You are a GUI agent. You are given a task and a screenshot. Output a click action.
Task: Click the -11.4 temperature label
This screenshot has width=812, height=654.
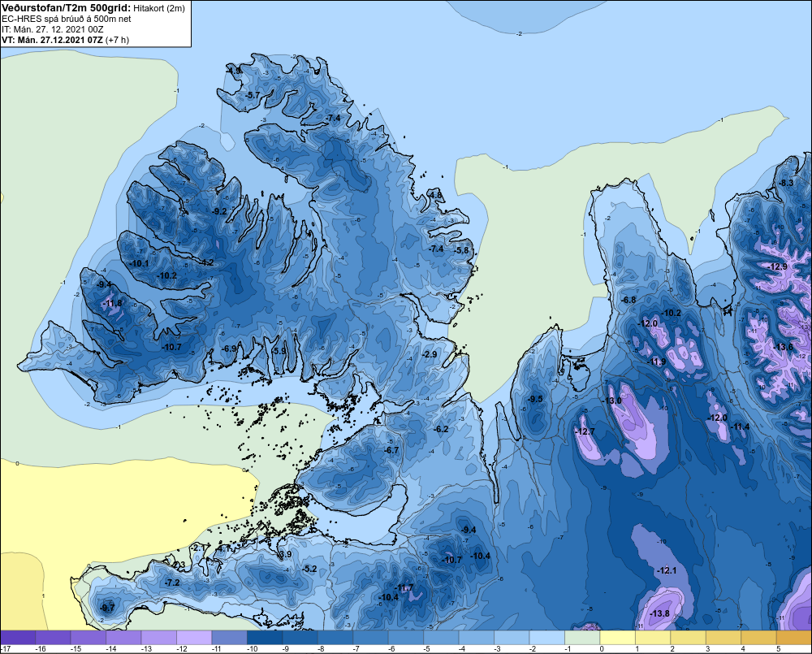pos(740,427)
